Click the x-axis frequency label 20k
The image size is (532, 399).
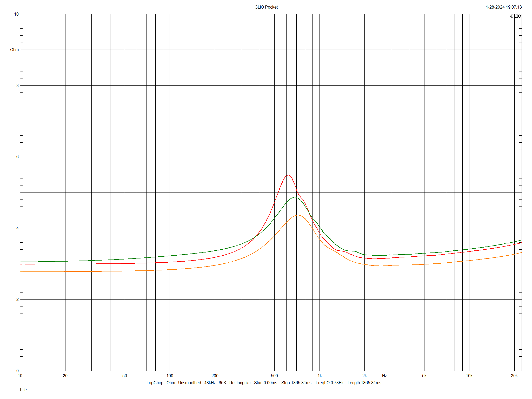pos(514,376)
